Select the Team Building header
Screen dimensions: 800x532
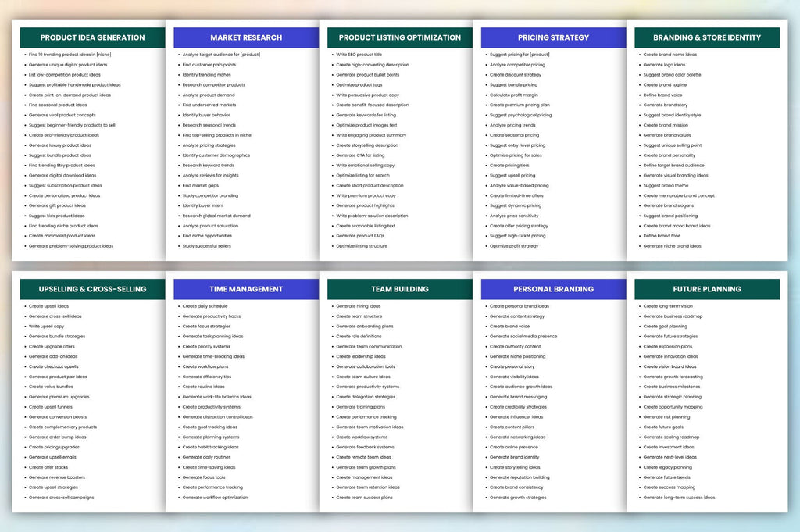pyautogui.click(x=399, y=289)
